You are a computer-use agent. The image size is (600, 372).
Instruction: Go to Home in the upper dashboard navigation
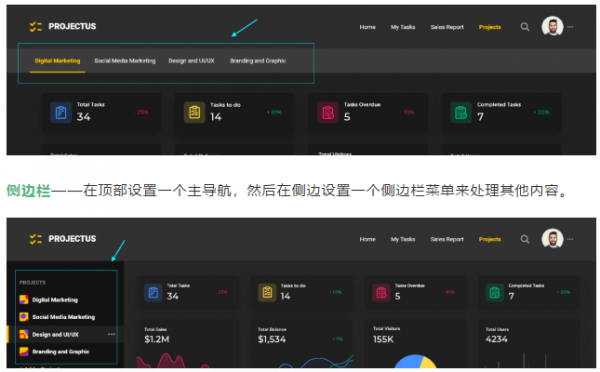(367, 27)
